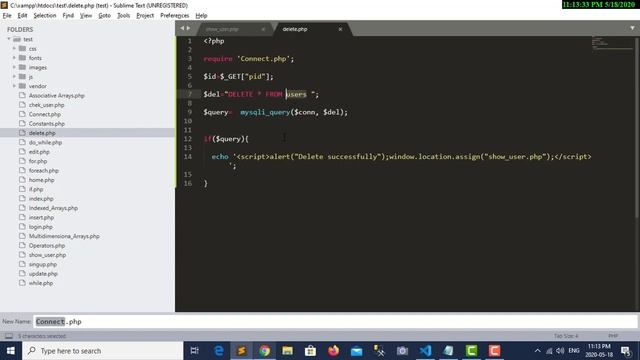Open index.php in sidebar
The image size is (640, 360).
(41, 199)
